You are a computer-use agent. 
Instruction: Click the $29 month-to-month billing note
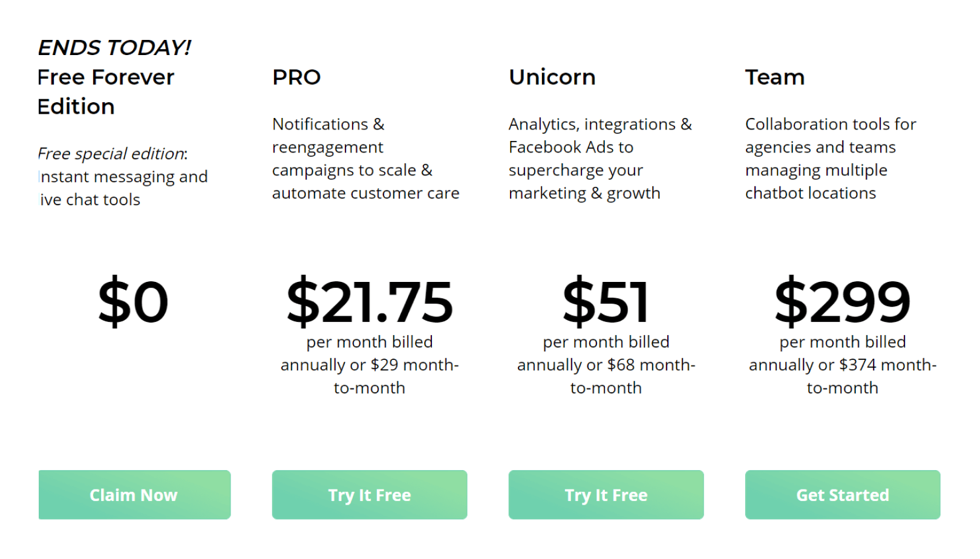(x=370, y=365)
